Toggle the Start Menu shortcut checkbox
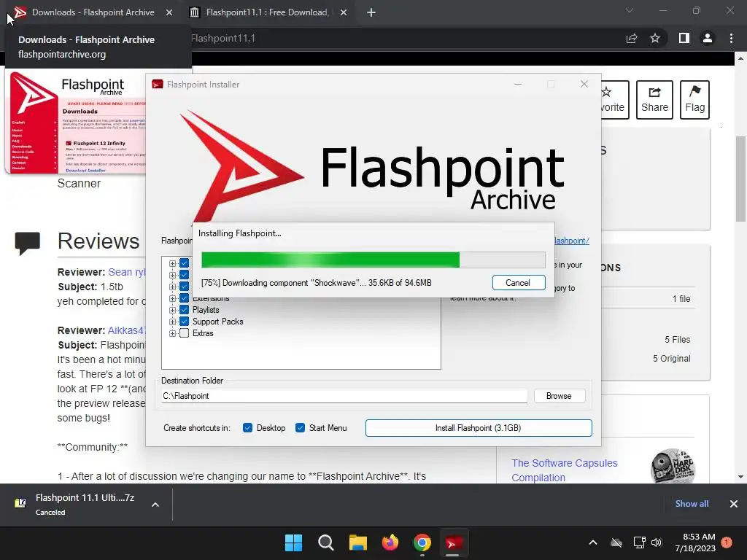747x560 pixels. tap(300, 427)
